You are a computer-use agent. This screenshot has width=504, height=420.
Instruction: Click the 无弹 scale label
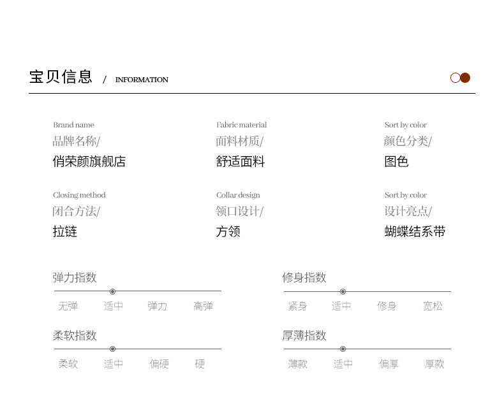(x=68, y=306)
